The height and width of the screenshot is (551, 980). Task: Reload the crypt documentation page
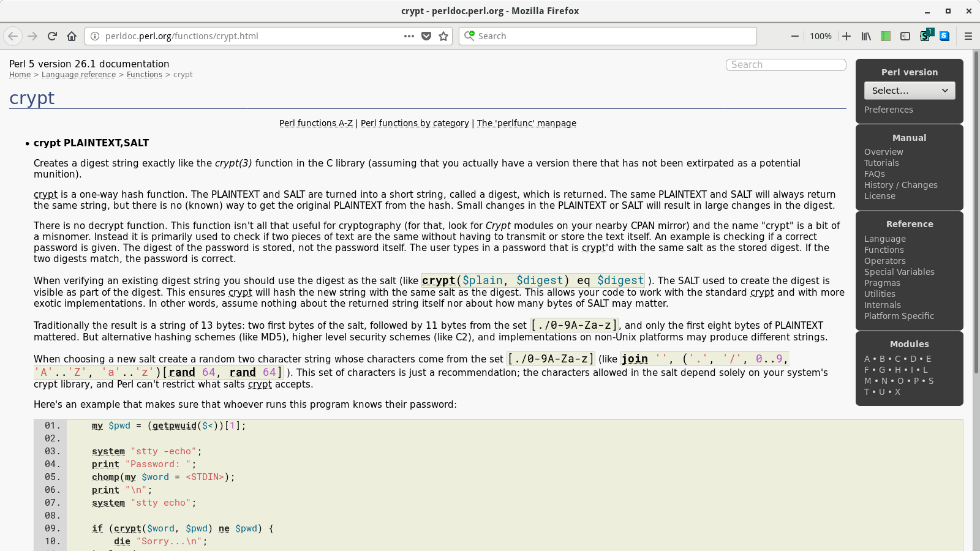pyautogui.click(x=52, y=36)
